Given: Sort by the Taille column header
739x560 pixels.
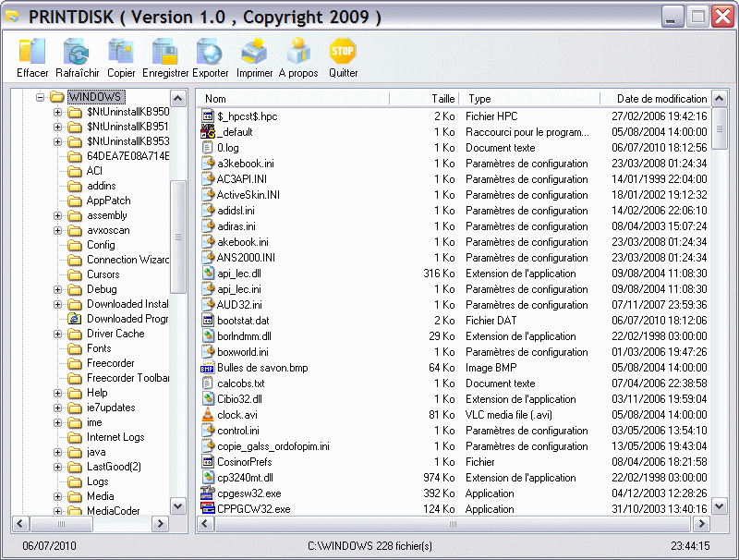Looking at the screenshot, I should coord(424,99).
